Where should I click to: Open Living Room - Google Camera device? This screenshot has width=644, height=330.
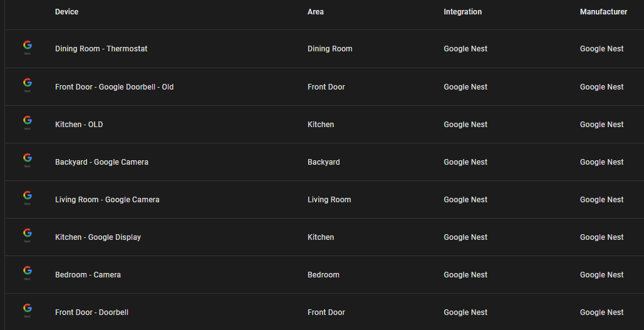(107, 200)
